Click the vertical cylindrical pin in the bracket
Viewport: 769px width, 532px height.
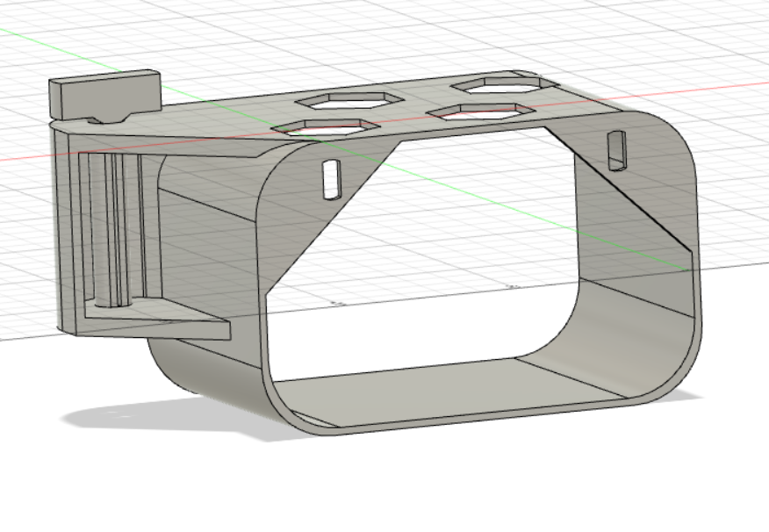(114, 229)
